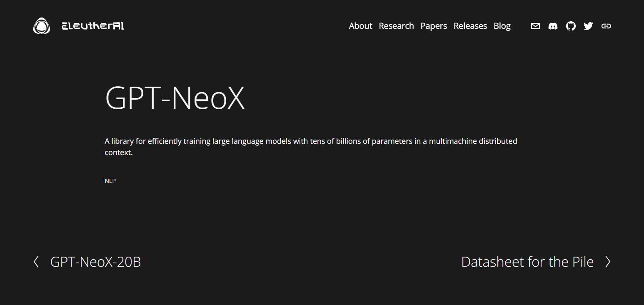The height and width of the screenshot is (305, 644).
Task: Click the library description paragraph
Action: click(311, 147)
